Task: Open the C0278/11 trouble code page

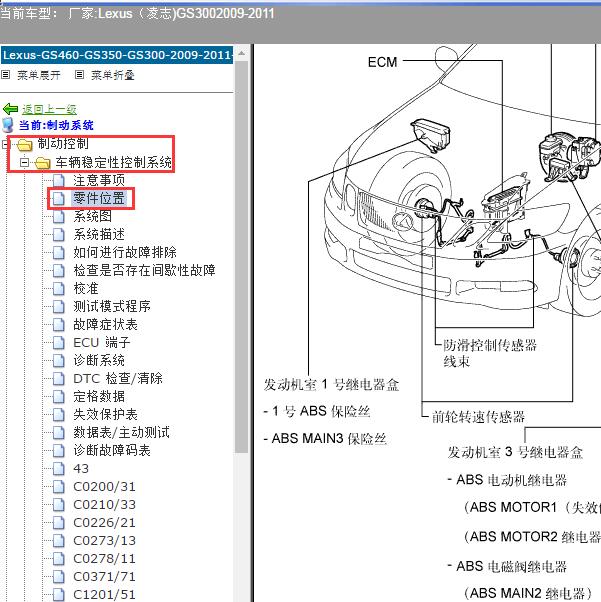Action: pos(104,559)
